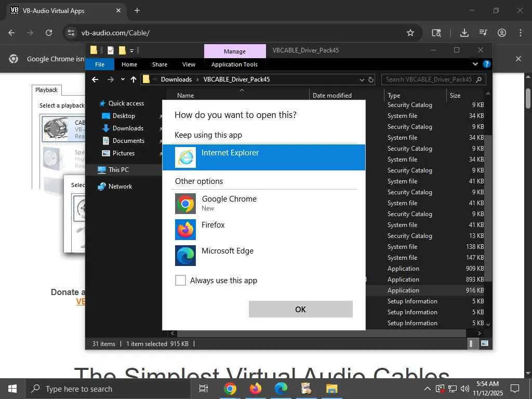Open Chrome profile icon
The image size is (532, 399).
coord(502,33)
